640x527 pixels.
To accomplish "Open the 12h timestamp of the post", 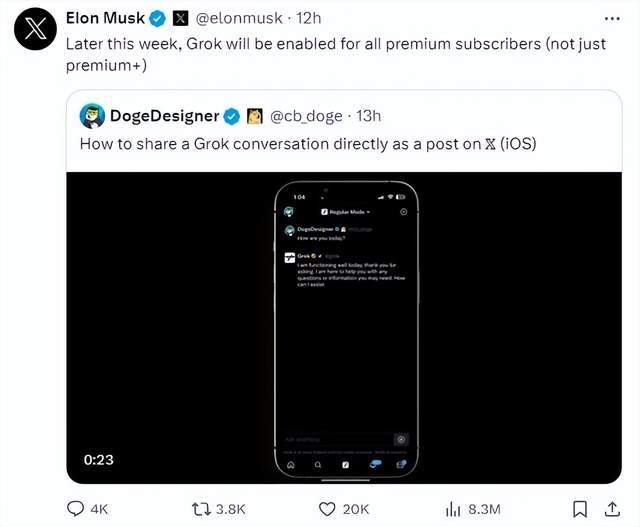I will tap(309, 18).
